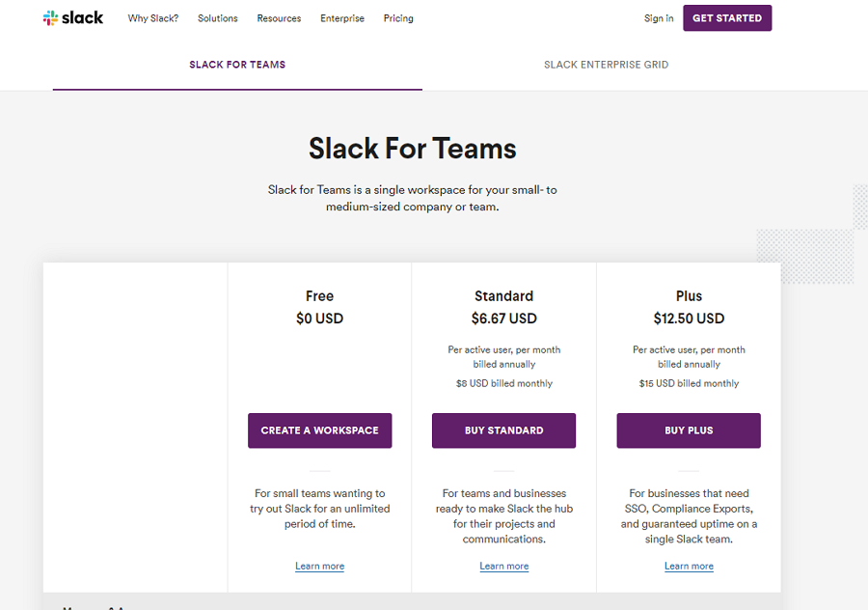The width and height of the screenshot is (868, 610).
Task: Click the $6.67 USD Standard price
Action: click(x=503, y=319)
